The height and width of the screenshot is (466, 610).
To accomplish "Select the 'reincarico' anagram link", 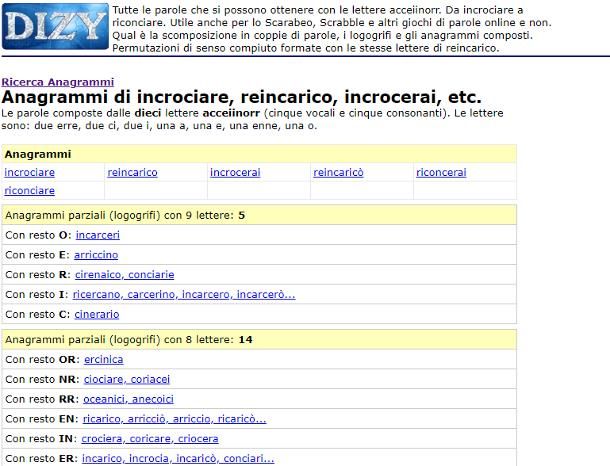I will 132,173.
